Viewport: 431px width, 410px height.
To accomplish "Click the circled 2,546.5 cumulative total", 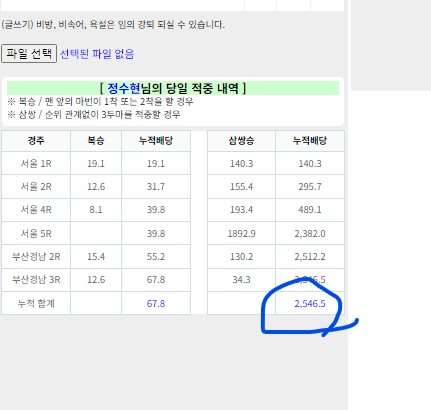I will click(310, 304).
